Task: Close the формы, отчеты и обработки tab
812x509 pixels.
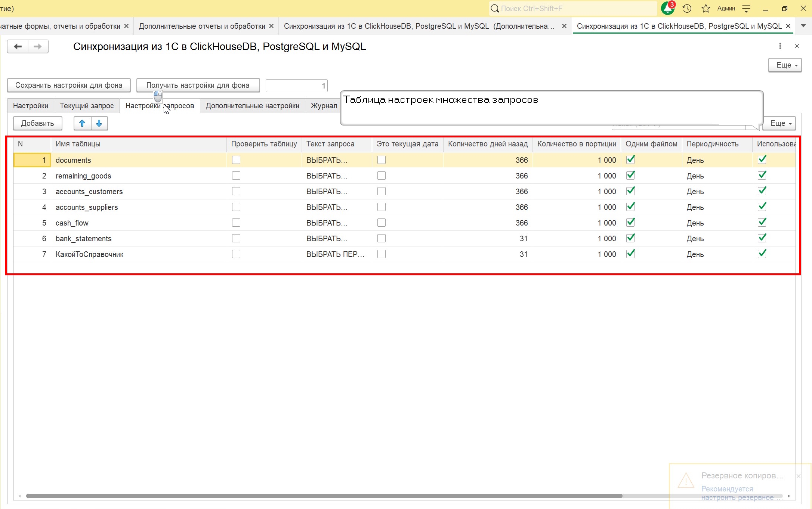Action: pos(126,26)
